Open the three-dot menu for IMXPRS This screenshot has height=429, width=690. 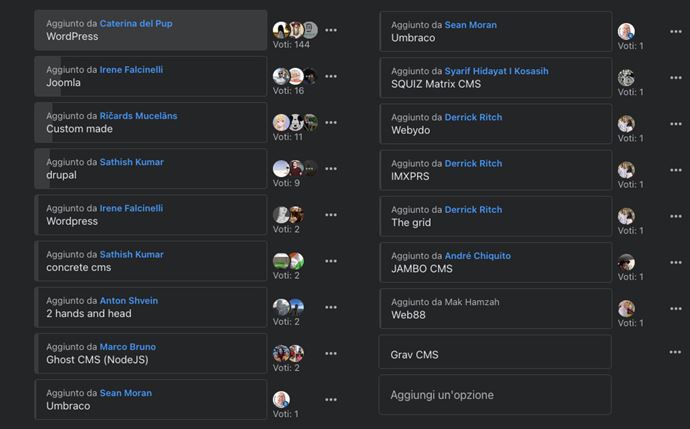(x=676, y=170)
